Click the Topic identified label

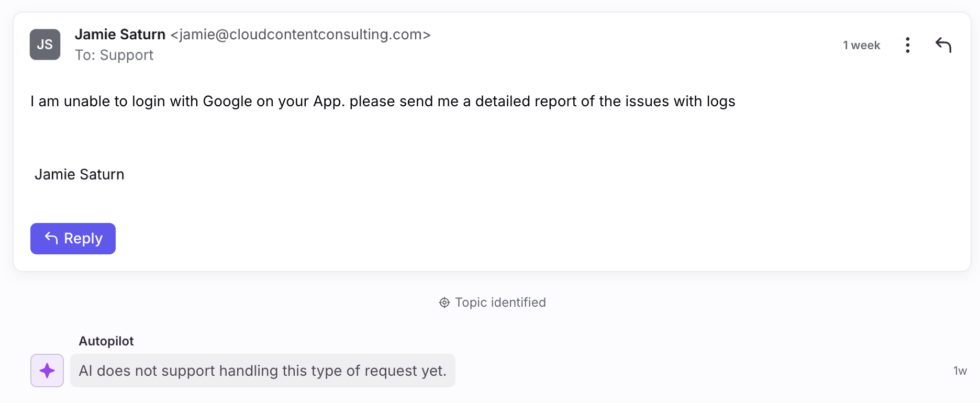(x=500, y=303)
